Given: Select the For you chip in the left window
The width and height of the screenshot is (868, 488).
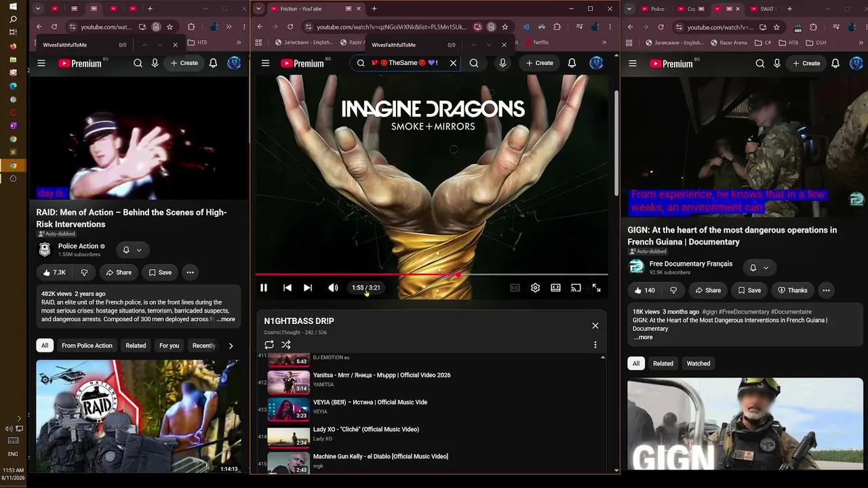Looking at the screenshot, I should click(169, 346).
